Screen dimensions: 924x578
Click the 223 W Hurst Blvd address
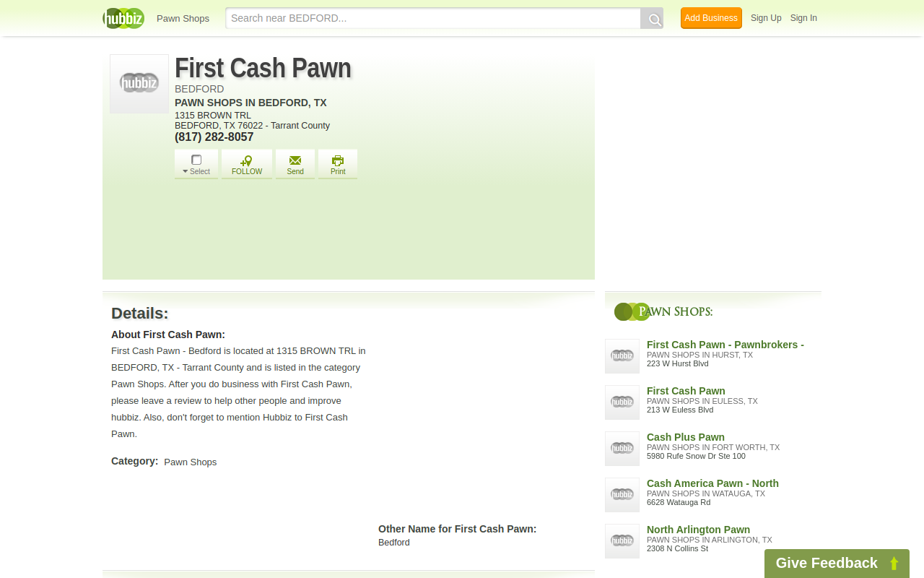678,363
